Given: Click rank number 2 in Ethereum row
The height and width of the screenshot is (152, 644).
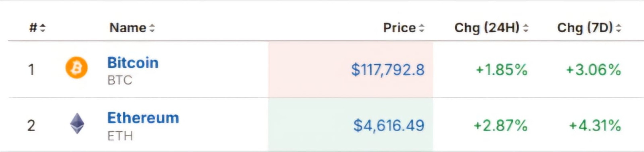Looking at the screenshot, I should pos(31,125).
